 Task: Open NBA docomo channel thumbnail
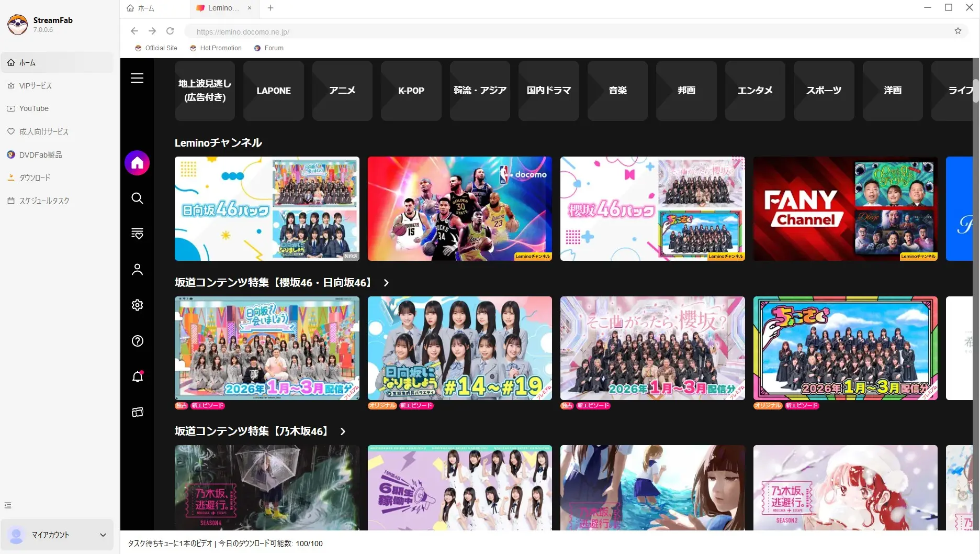click(460, 208)
